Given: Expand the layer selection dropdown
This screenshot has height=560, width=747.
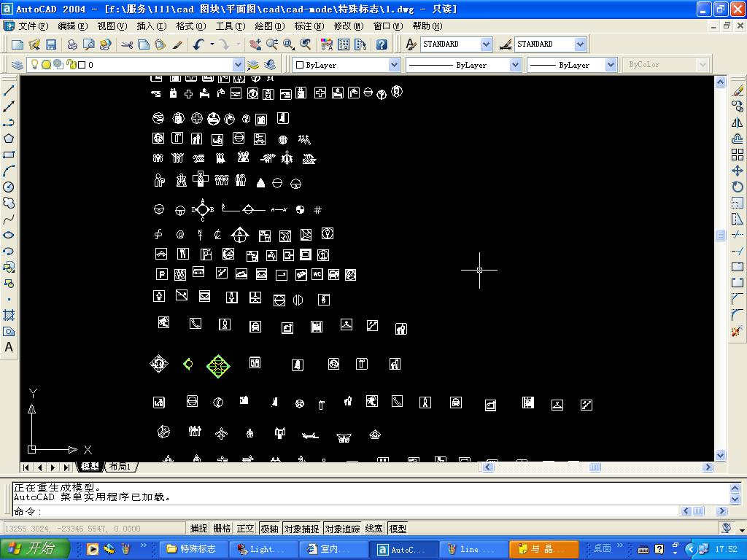Looking at the screenshot, I should tap(237, 65).
